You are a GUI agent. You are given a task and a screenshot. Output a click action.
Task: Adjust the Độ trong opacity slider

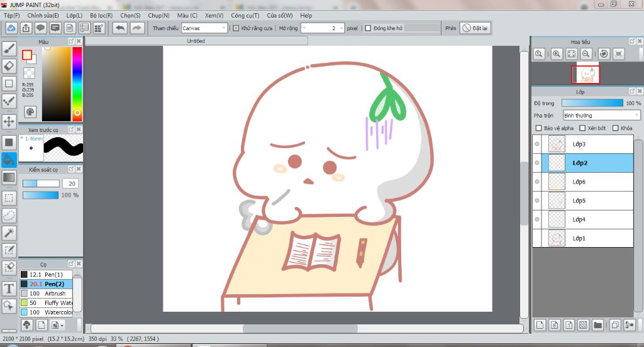pos(592,103)
